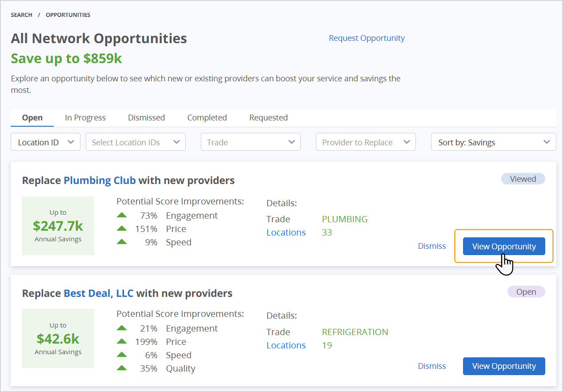
Task: Dismiss the Best Deal, LLC opportunity
Action: [431, 366]
